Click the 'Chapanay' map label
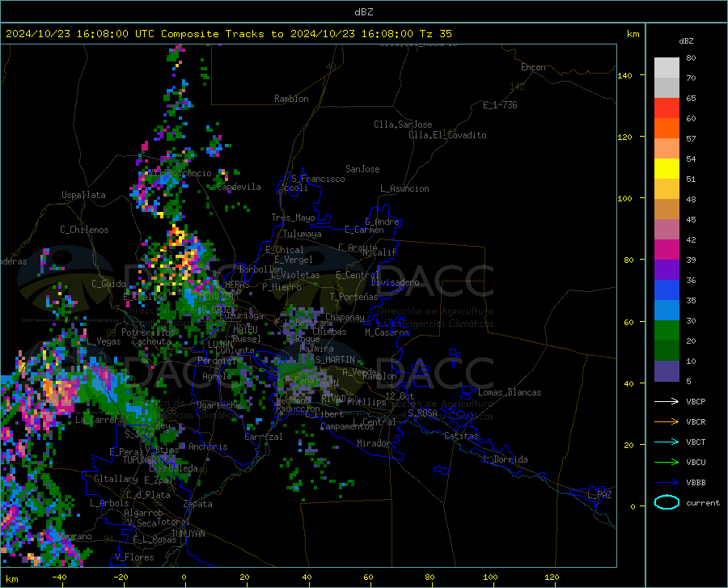The height and width of the screenshot is (588, 728). point(345,317)
